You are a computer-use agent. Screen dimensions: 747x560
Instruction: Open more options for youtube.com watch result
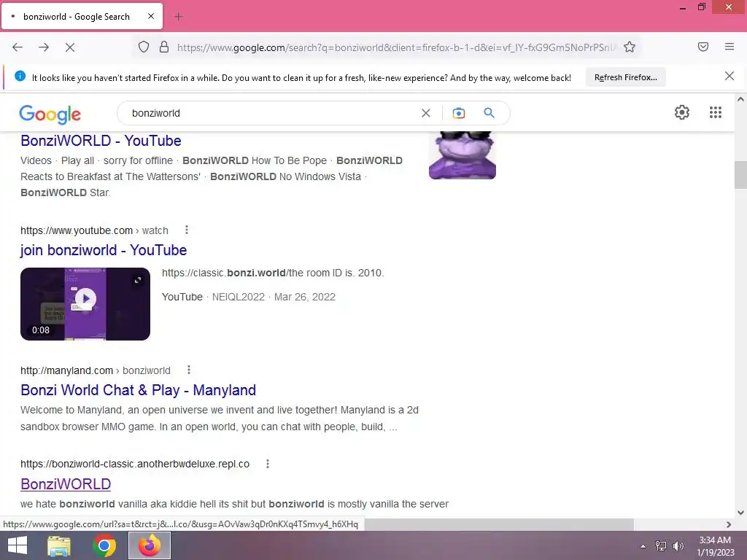pos(187,230)
